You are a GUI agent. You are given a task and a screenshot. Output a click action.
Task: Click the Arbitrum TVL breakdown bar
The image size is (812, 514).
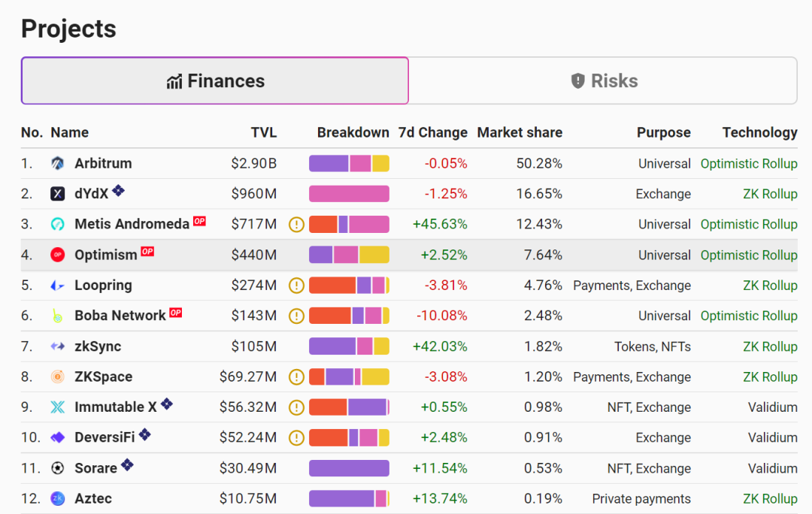pos(349,164)
